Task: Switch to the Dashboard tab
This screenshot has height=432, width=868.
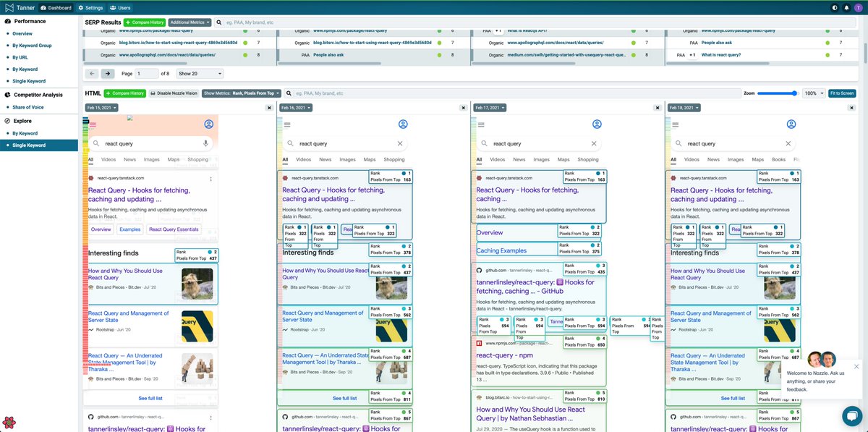Action: (x=56, y=7)
